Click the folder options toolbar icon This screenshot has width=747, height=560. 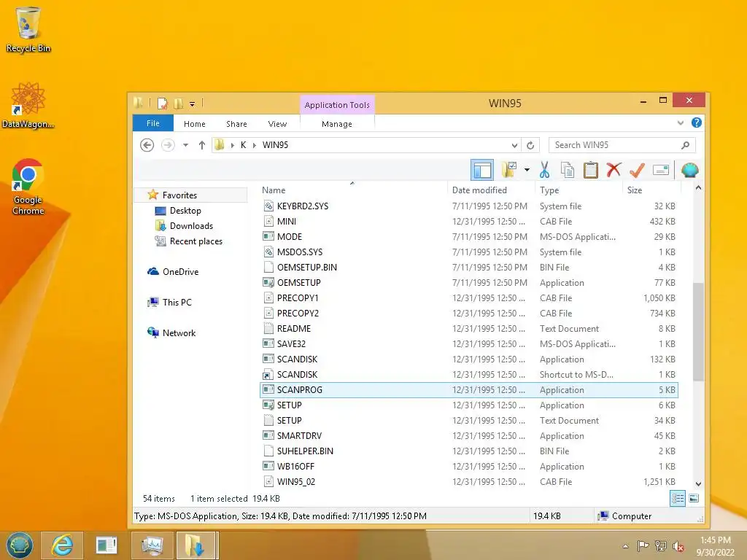509,169
